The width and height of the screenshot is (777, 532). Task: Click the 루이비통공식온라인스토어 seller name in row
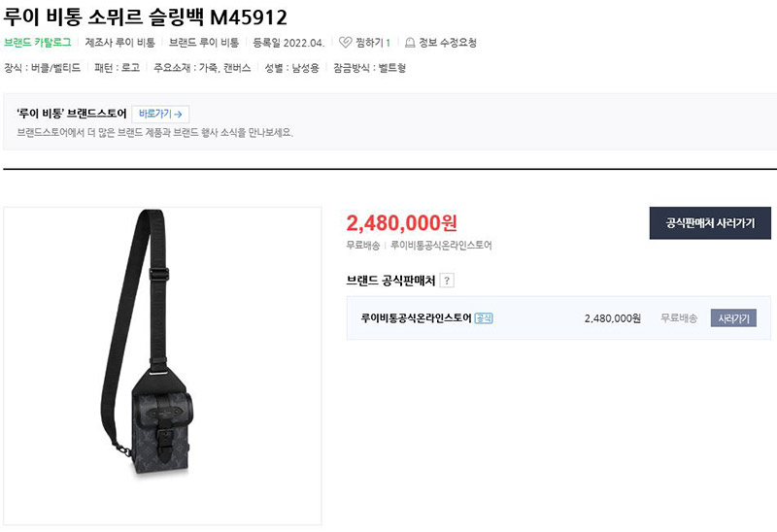[x=417, y=318]
